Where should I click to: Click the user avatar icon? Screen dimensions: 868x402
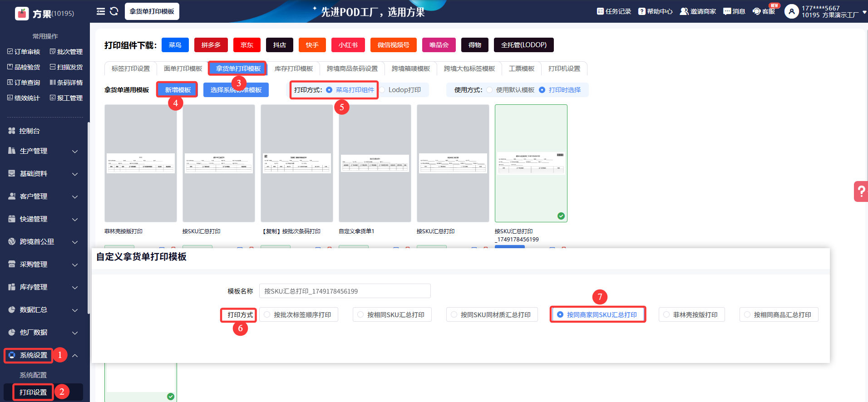791,11
